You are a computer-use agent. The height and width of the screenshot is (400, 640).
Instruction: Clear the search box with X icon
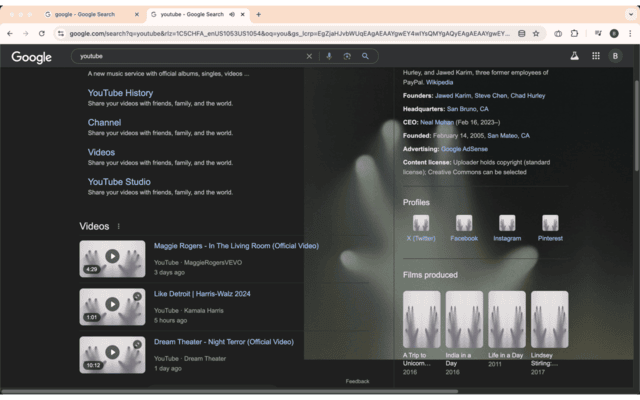tap(309, 57)
